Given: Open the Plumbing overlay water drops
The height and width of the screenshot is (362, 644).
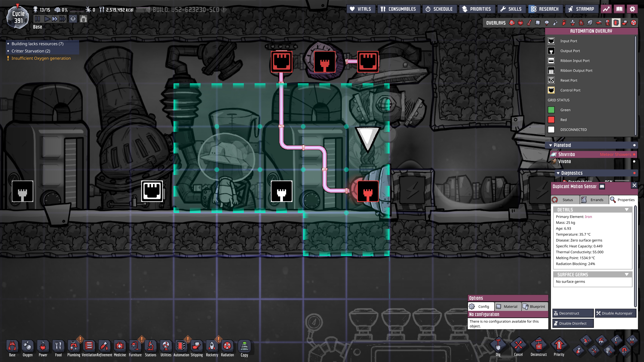Looking at the screenshot, I should click(x=555, y=23).
